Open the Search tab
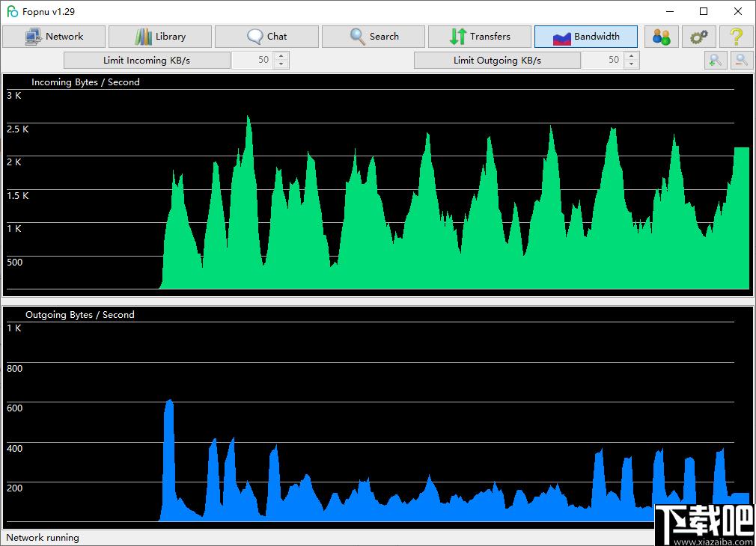The height and width of the screenshot is (546, 756). (374, 37)
